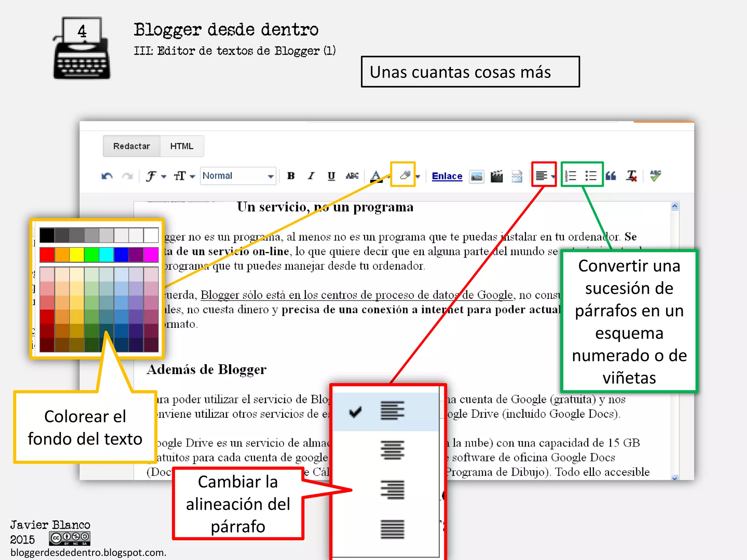Viewport: 747px width, 560px height.
Task: Click the Undo arrow icon
Action: pos(107,176)
